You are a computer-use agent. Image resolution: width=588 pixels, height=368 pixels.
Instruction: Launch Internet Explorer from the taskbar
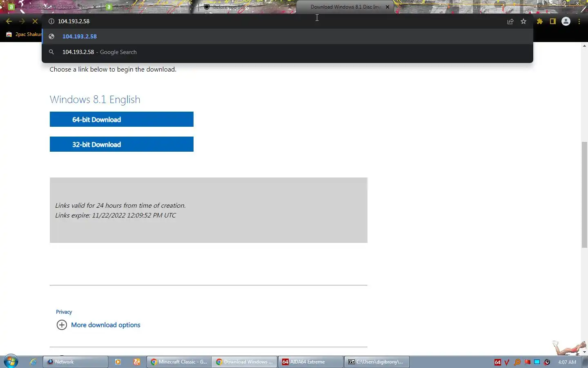33,362
